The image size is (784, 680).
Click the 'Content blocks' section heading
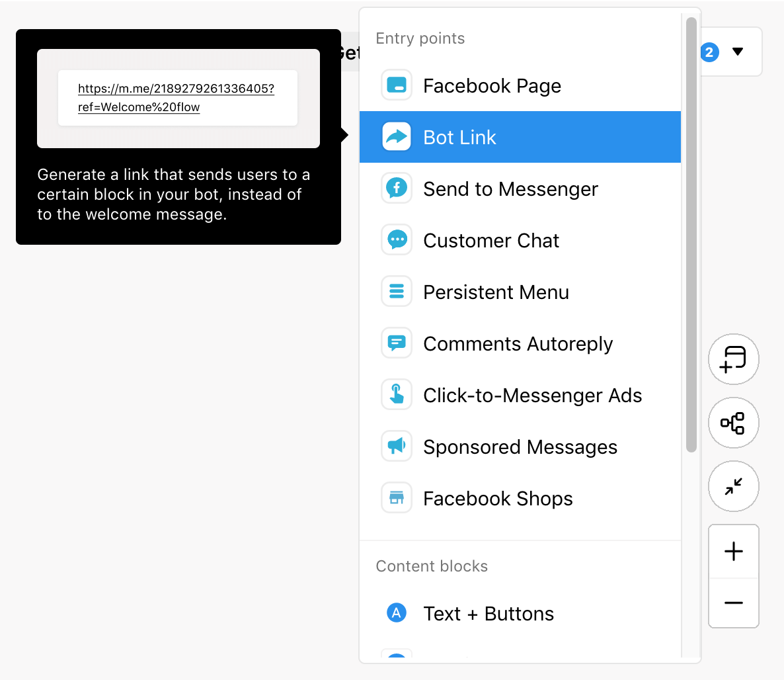pos(432,566)
